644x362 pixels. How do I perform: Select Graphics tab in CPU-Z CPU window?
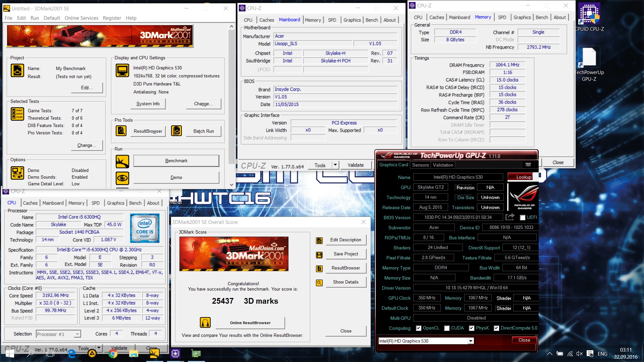point(115,203)
